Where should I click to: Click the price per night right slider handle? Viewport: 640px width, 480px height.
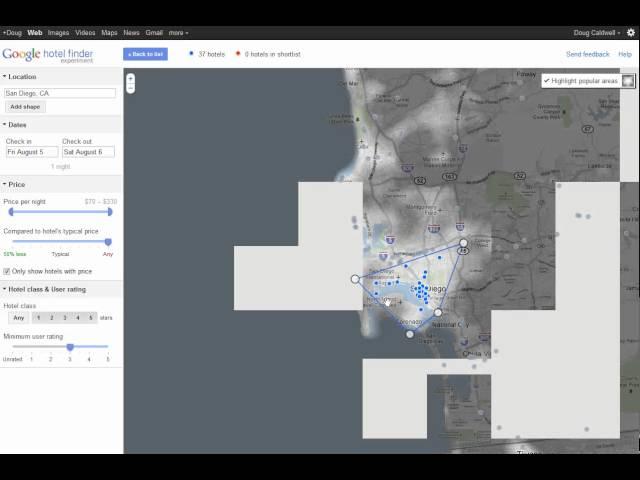(110, 211)
